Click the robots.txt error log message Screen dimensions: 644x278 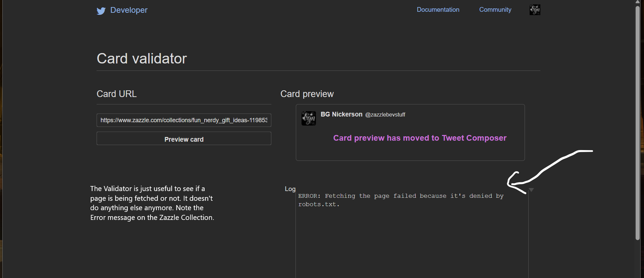(x=401, y=200)
